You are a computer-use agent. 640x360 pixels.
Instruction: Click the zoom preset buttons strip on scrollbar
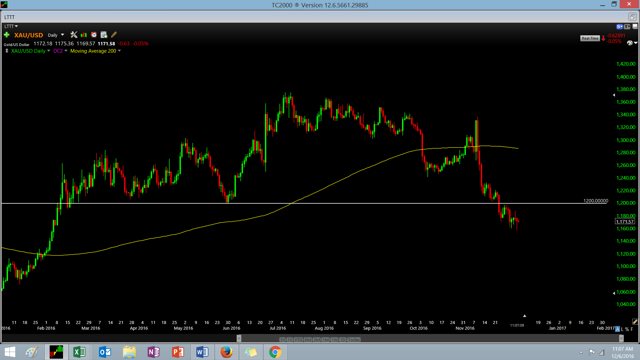tap(320, 340)
